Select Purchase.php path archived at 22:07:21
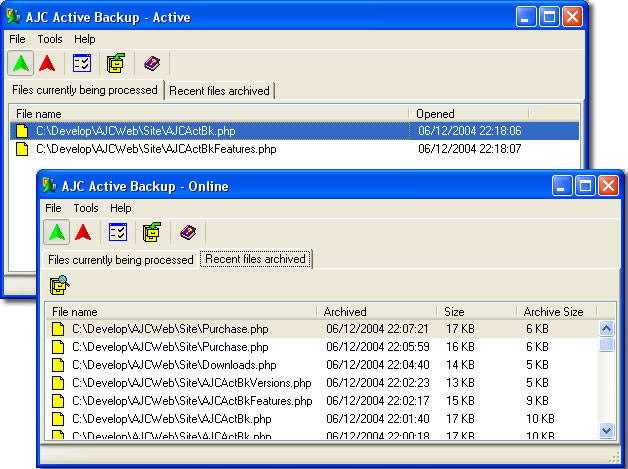 tap(170, 329)
